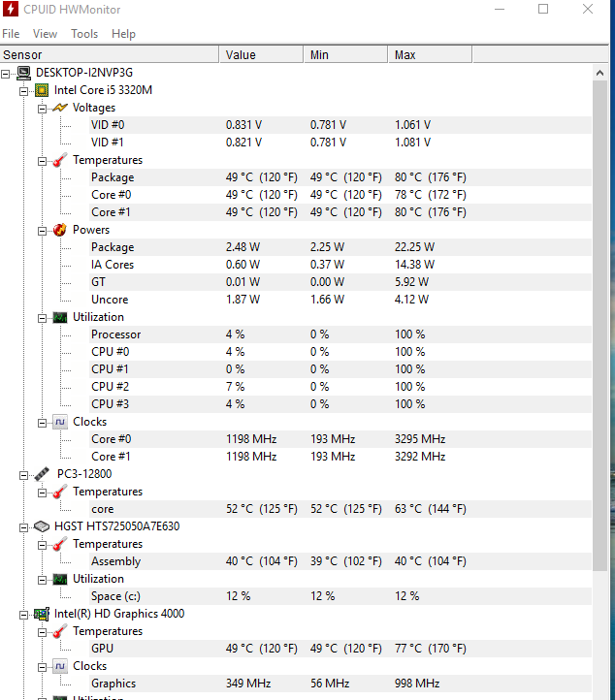Click the PC3-12800 Temperatures thermometer icon
This screenshot has width=615, height=700.
(x=60, y=492)
